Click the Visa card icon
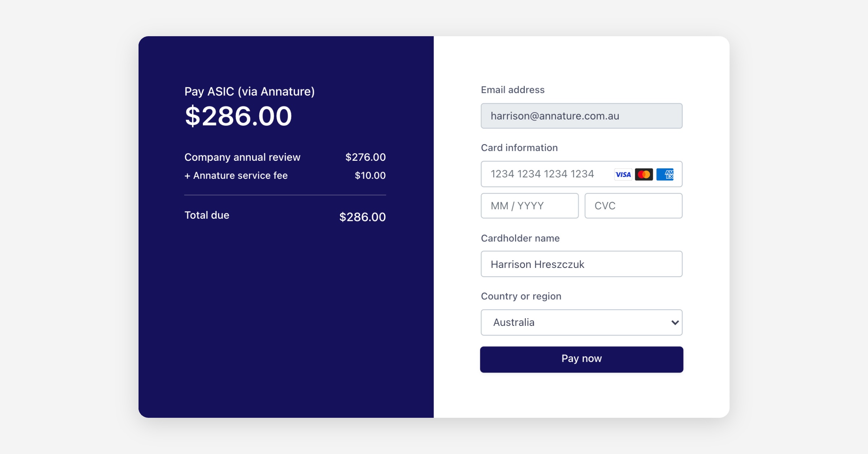This screenshot has height=454, width=868. [x=623, y=175]
